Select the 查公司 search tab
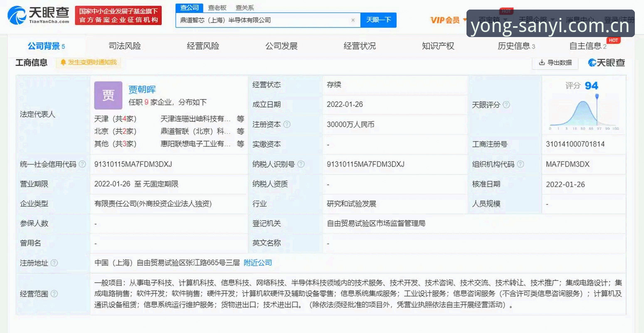644x333 pixels. 190,7
